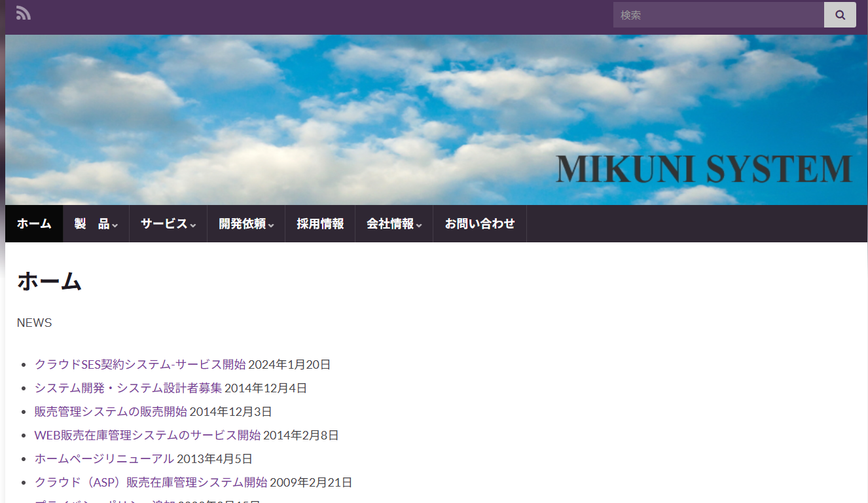Open クラウド（ASP）販売在庫管理システム開始 link
Screen dimensions: 868x503
pyautogui.click(x=151, y=483)
